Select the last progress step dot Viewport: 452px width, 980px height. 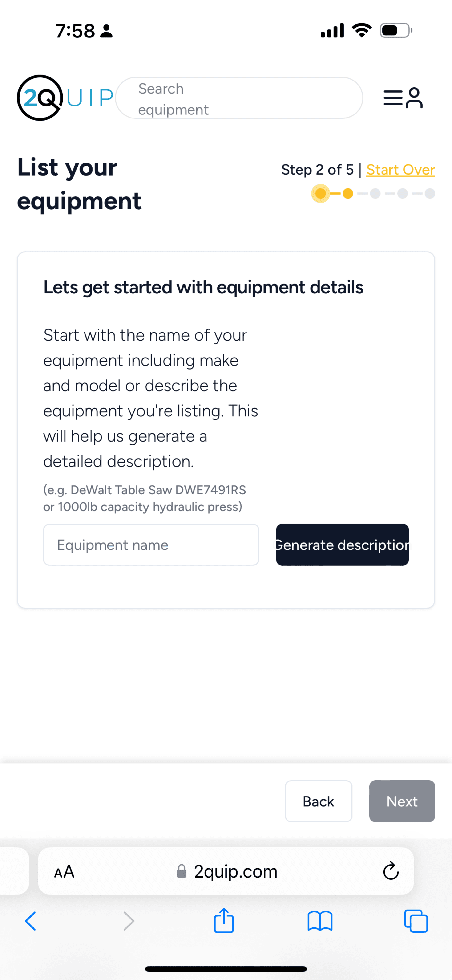(430, 194)
